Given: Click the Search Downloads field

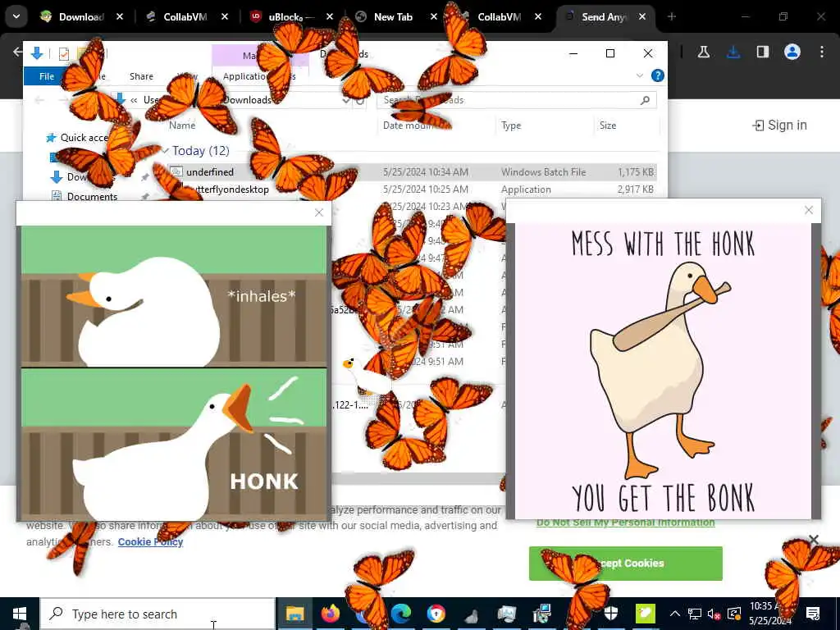Looking at the screenshot, I should [x=517, y=99].
